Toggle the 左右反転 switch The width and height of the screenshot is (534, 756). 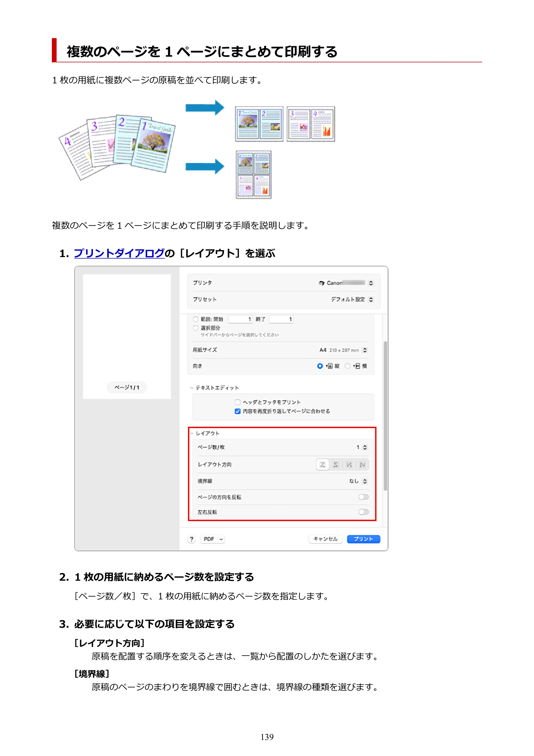click(363, 512)
